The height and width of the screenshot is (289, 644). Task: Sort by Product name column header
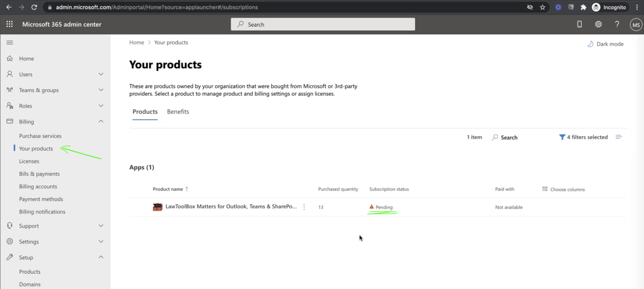pyautogui.click(x=170, y=189)
